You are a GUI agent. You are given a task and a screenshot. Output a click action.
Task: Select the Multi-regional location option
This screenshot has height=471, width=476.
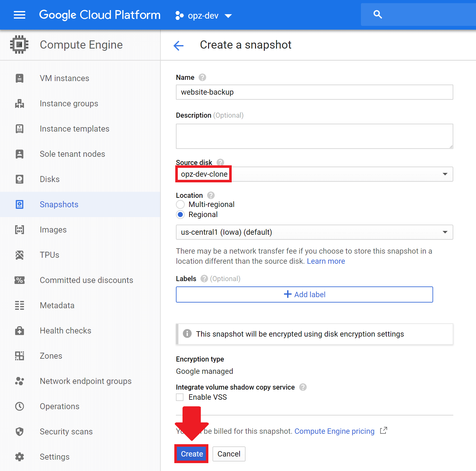(x=180, y=204)
